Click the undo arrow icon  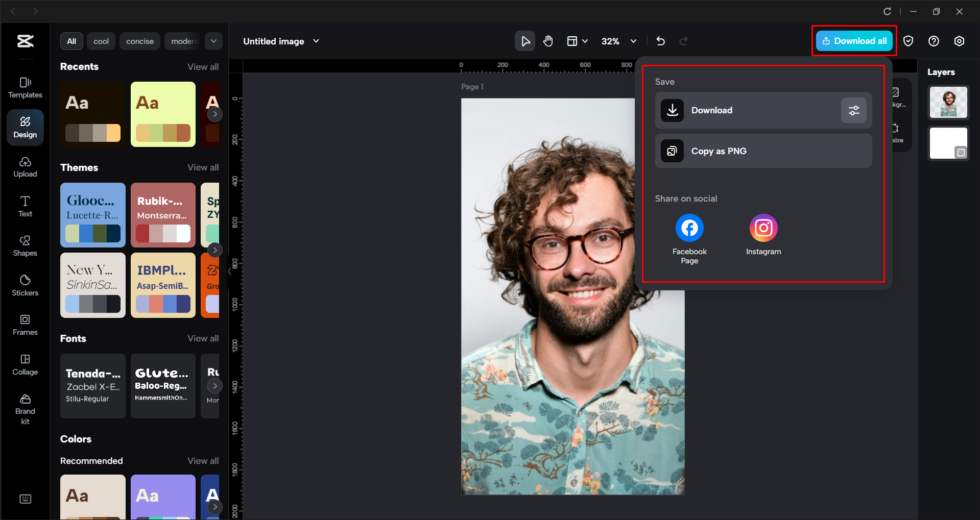point(660,41)
